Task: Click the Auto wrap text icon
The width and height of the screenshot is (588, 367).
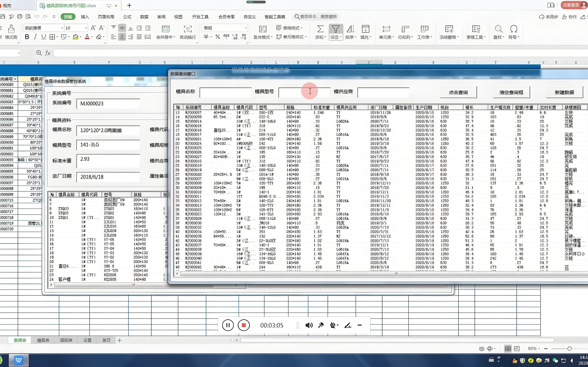Action: pyautogui.click(x=188, y=29)
